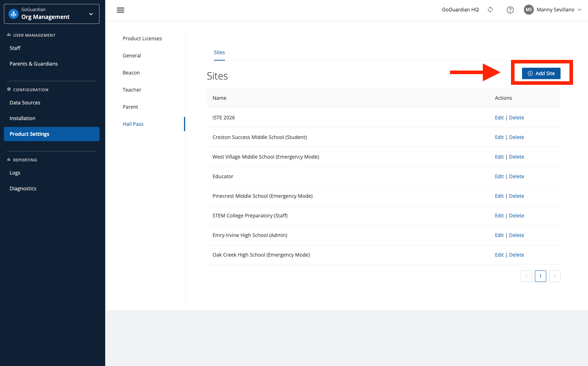Click the ISTE 2026 site name

[224, 118]
